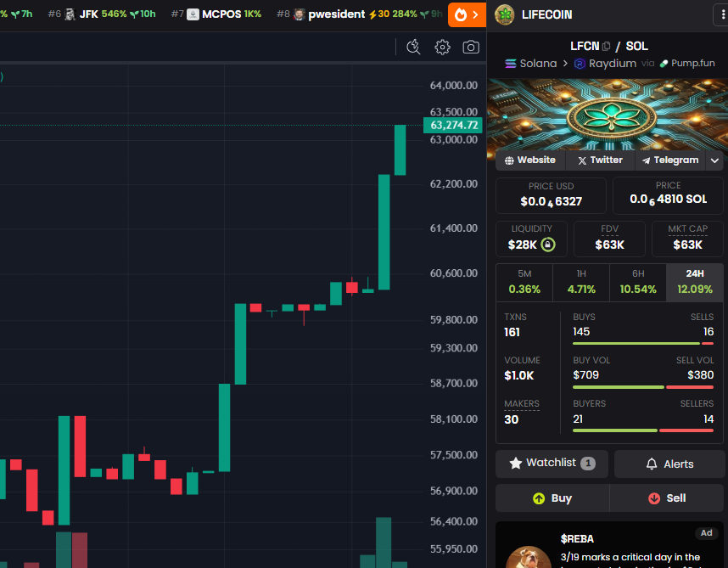This screenshot has width=728, height=568.
Task: Open chart settings gear icon
Action: click(x=442, y=47)
